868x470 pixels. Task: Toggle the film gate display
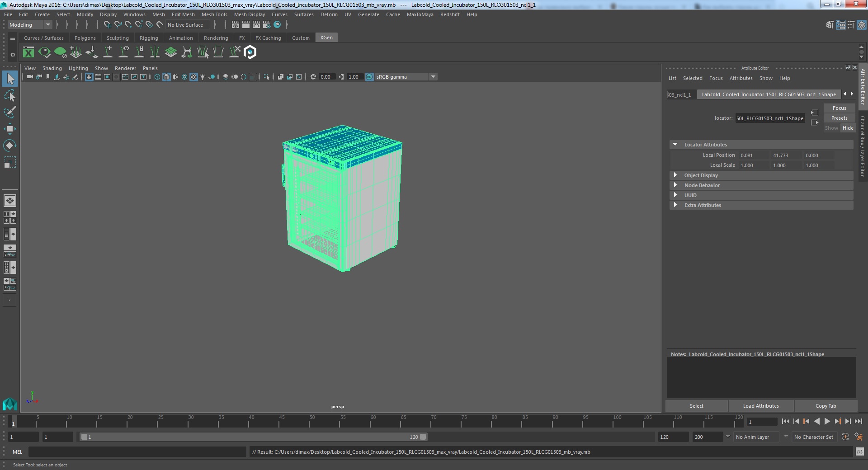click(98, 77)
